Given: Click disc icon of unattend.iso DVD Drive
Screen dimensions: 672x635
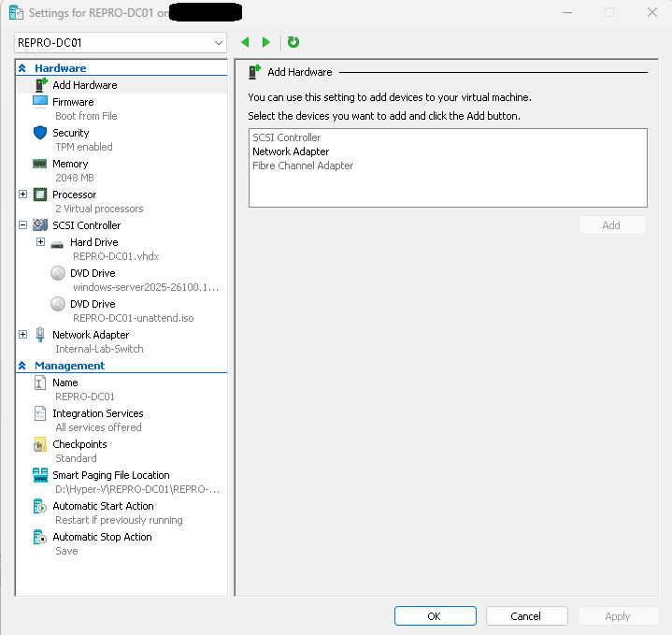Looking at the screenshot, I should [58, 304].
